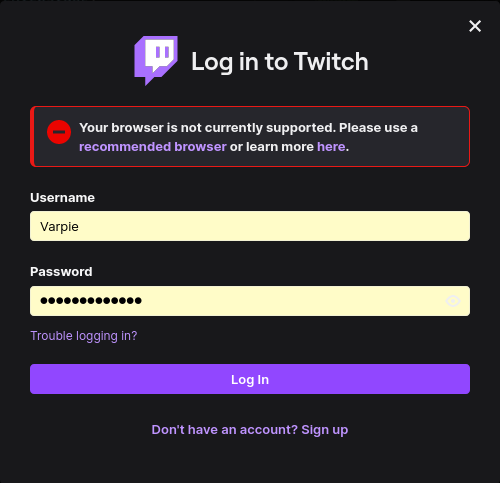Viewport: 500px width, 483px height.
Task: Open the 'here' learn more link
Action: pos(331,147)
